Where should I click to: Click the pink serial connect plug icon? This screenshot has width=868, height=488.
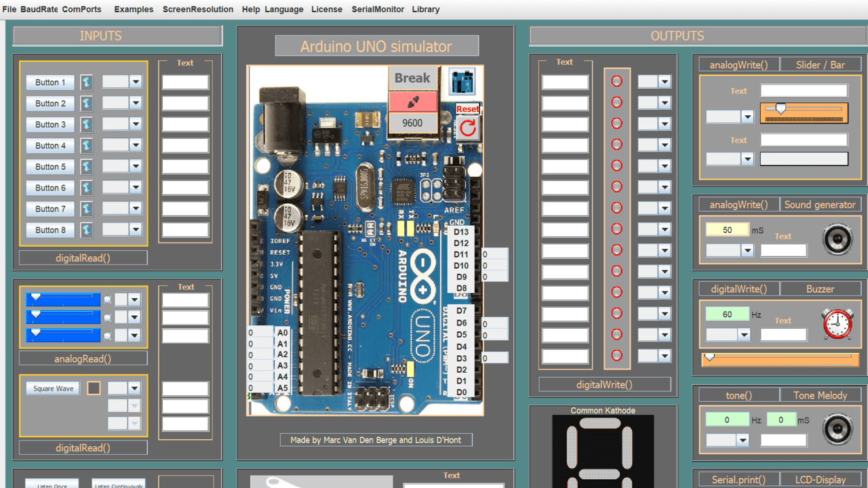[412, 101]
